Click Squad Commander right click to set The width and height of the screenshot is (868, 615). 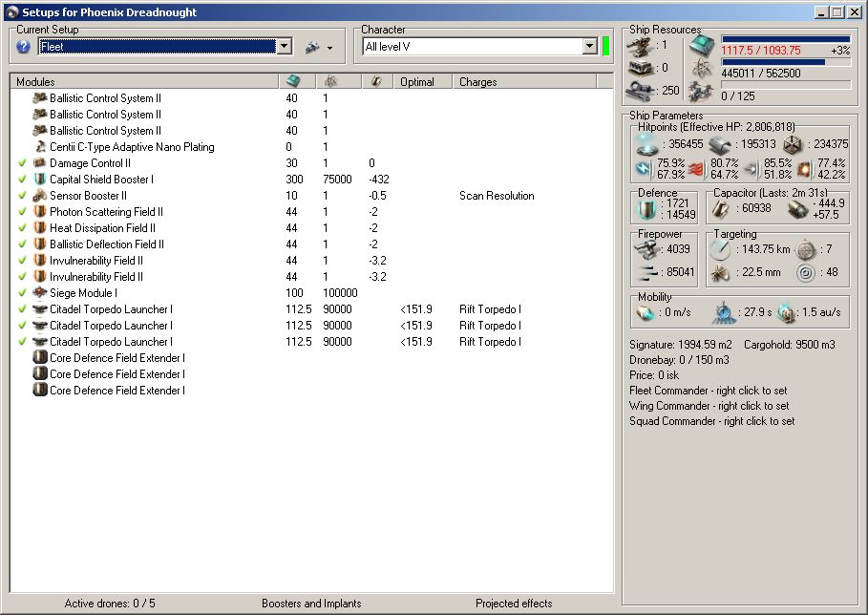click(x=712, y=421)
